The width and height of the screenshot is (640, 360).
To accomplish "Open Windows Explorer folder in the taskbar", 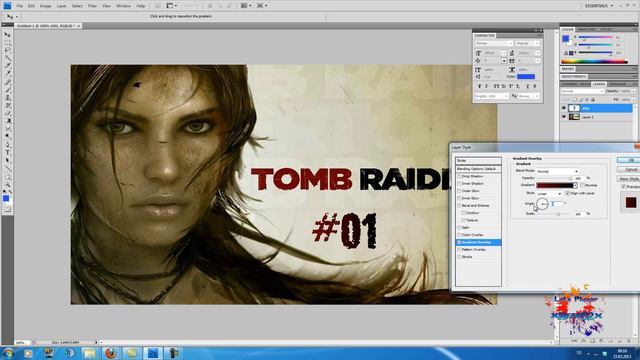I will (89, 353).
